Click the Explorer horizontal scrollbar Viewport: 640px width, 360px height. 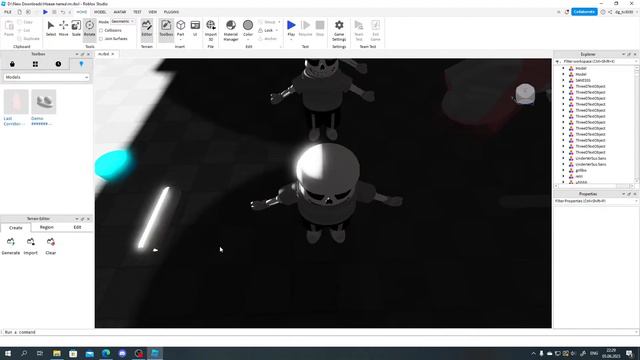(594, 186)
